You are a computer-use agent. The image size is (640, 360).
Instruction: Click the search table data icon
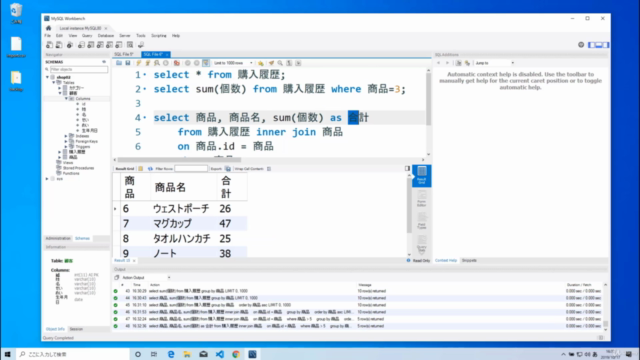point(130,45)
